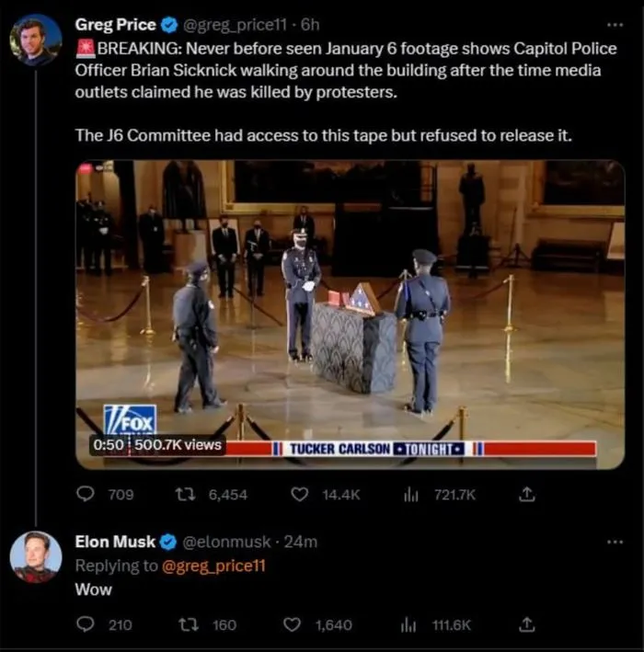Open more options menu on Elon Musk's reply
The height and width of the screenshot is (652, 644).
coord(615,542)
